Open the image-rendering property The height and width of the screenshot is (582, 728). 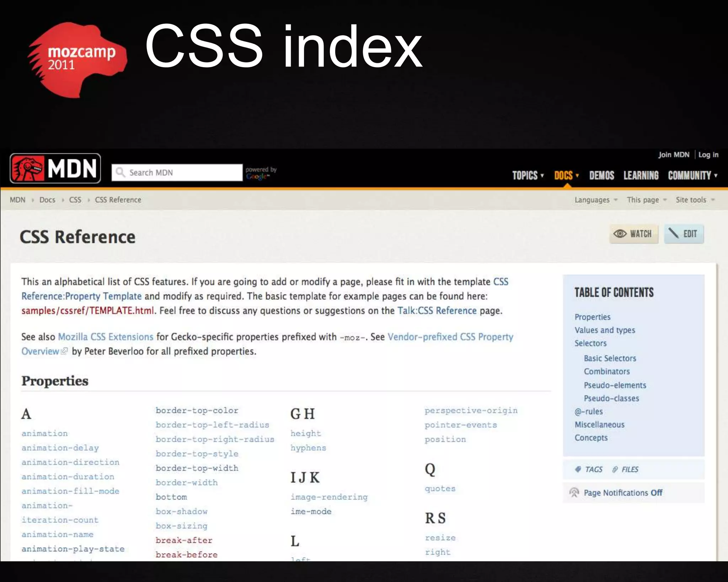coord(329,497)
